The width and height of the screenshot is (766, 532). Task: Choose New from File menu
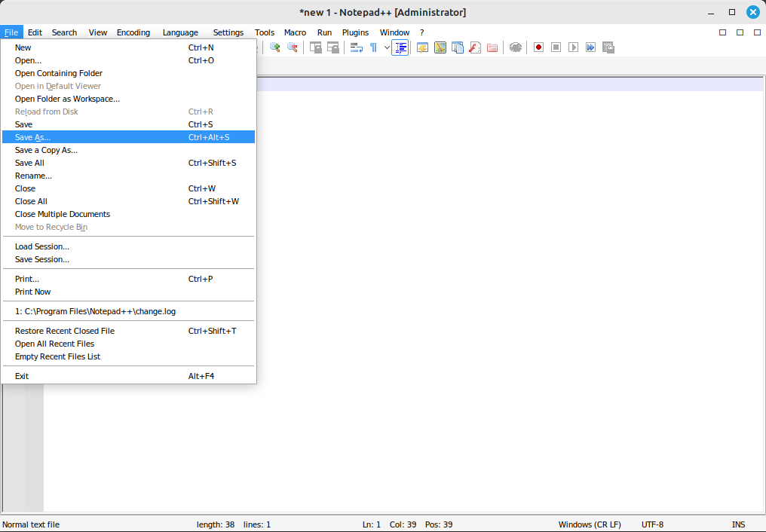point(128,47)
